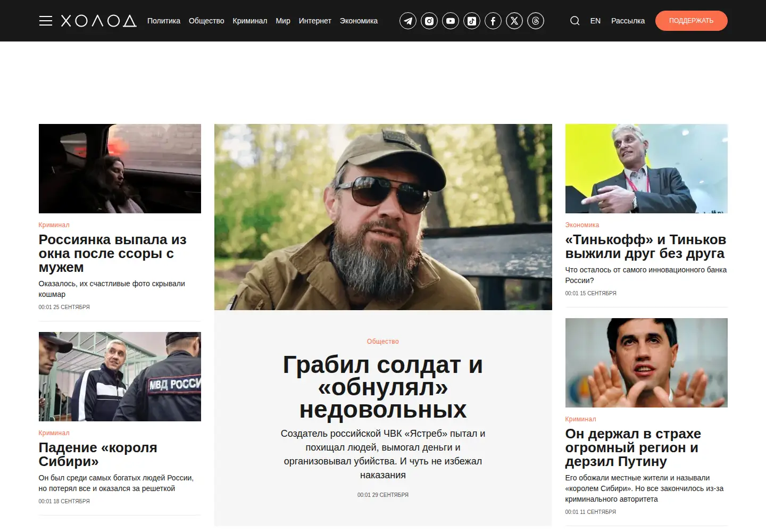The image size is (766, 532).
Task: Open the YouTube icon in header
Action: tap(451, 21)
